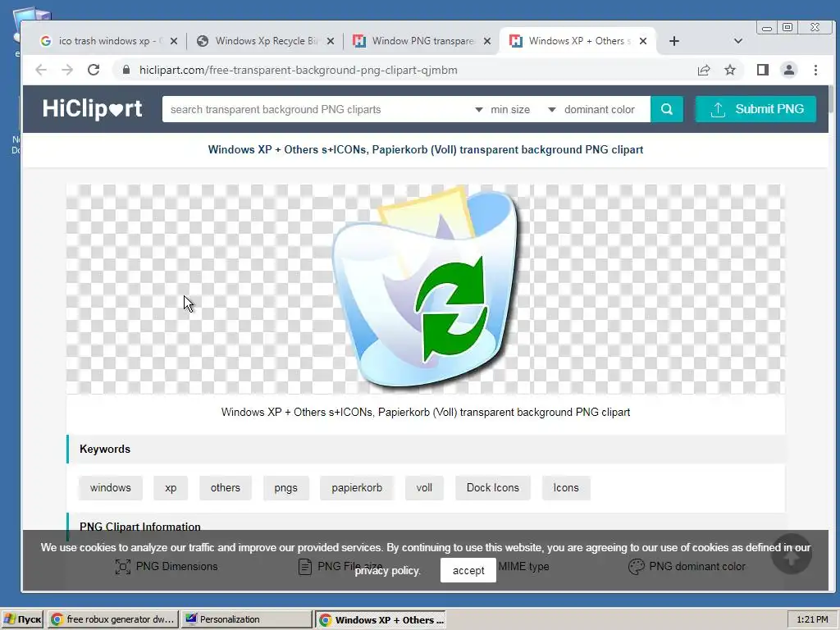Click the Keywords section heading

point(105,450)
